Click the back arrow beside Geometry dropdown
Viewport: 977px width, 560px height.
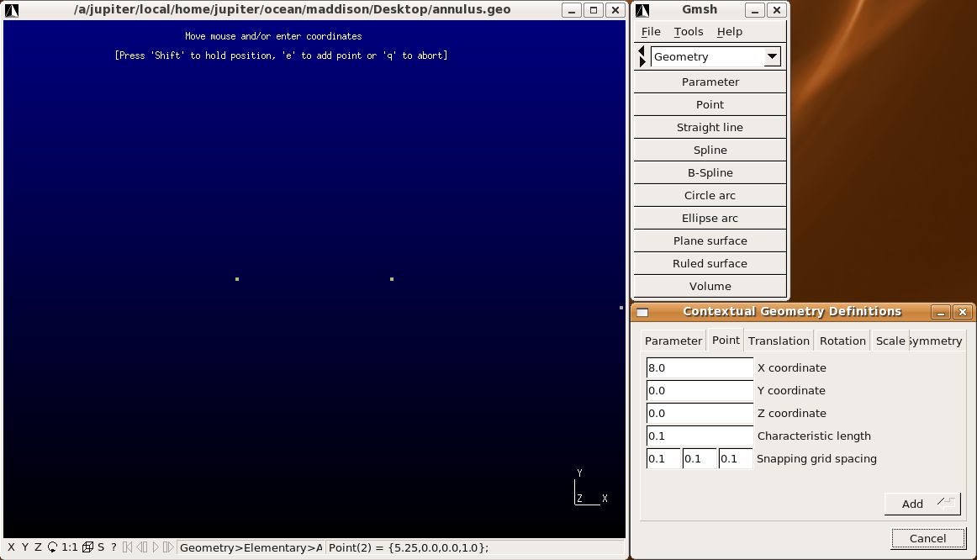click(642, 51)
